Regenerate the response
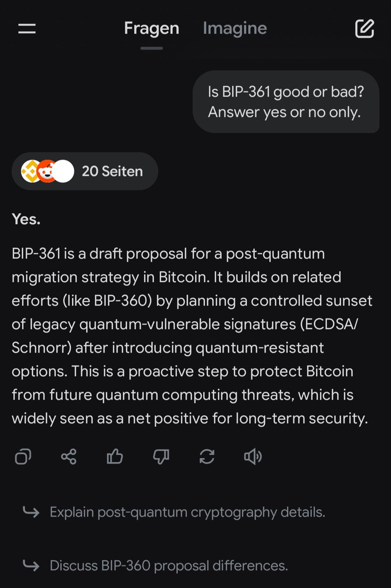The height and width of the screenshot is (588, 391). tap(207, 457)
